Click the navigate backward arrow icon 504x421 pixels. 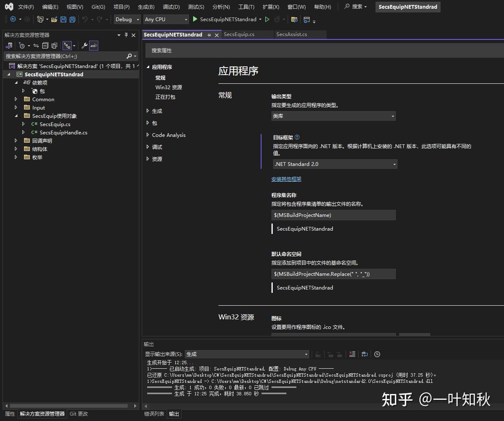13,19
